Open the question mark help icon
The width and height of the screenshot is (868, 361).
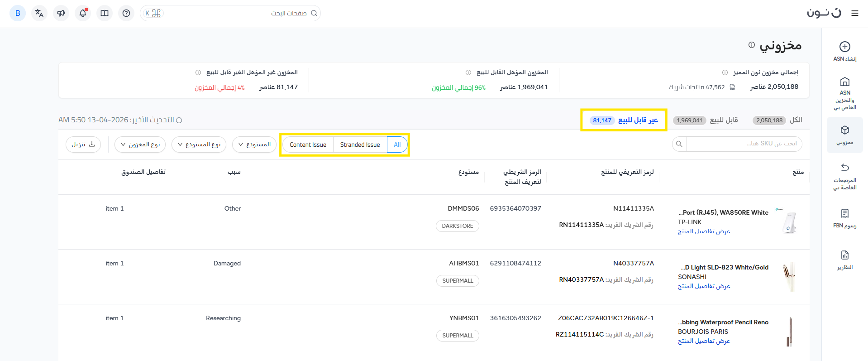click(x=126, y=13)
